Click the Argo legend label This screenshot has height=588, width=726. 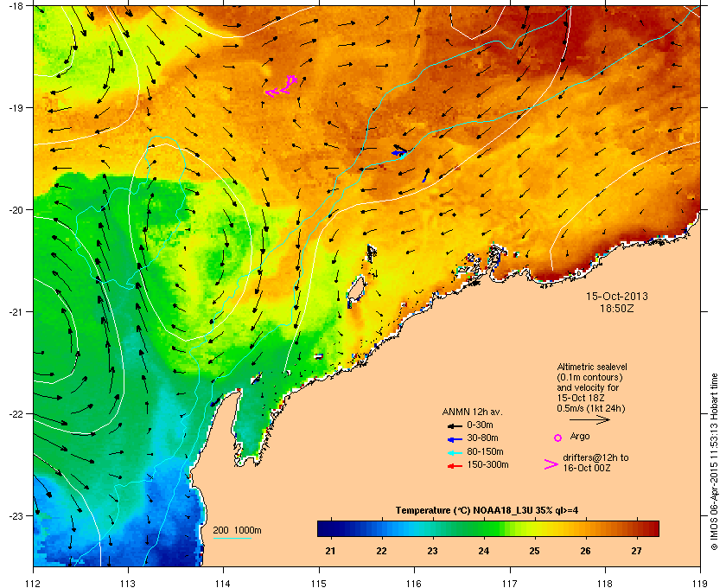580,436
